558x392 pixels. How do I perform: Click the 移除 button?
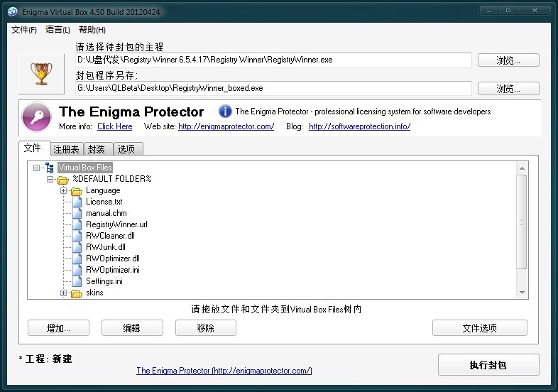(x=206, y=328)
